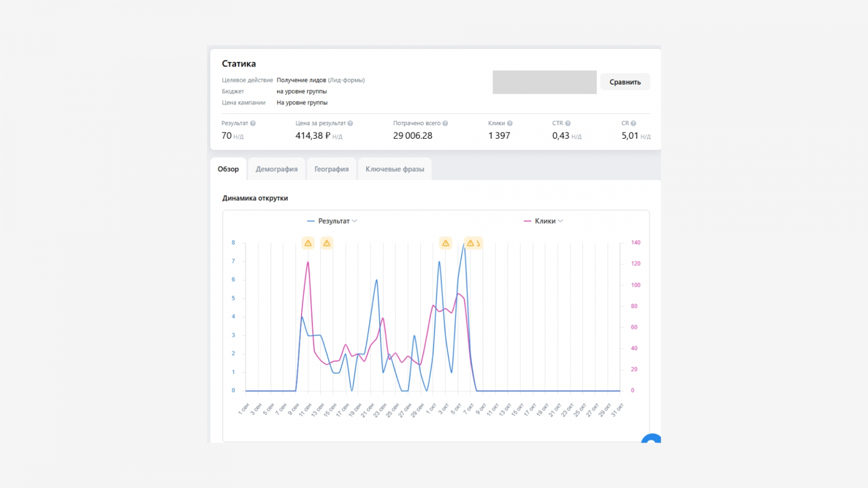Open the grey date range selector
Image resolution: width=868 pixels, height=488 pixels.
click(x=544, y=82)
